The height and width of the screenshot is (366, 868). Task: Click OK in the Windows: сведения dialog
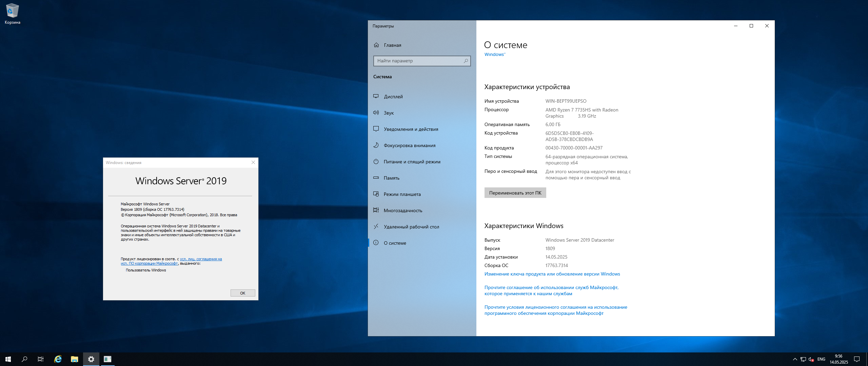pos(243,293)
